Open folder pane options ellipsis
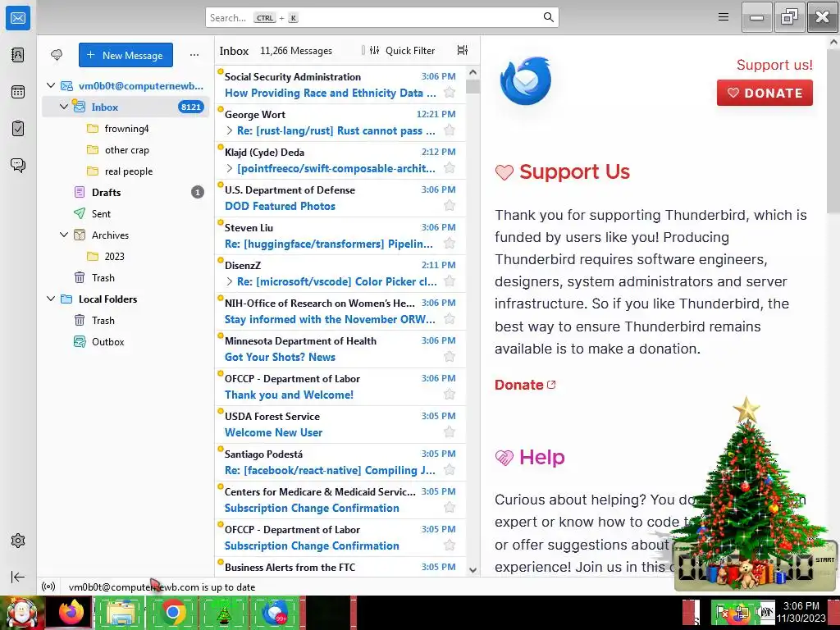This screenshot has width=840, height=630. (194, 55)
